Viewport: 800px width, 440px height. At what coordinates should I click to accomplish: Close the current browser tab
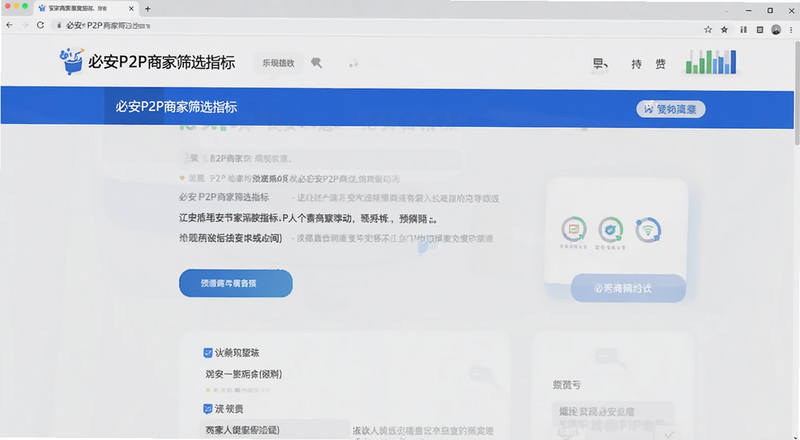click(131, 9)
